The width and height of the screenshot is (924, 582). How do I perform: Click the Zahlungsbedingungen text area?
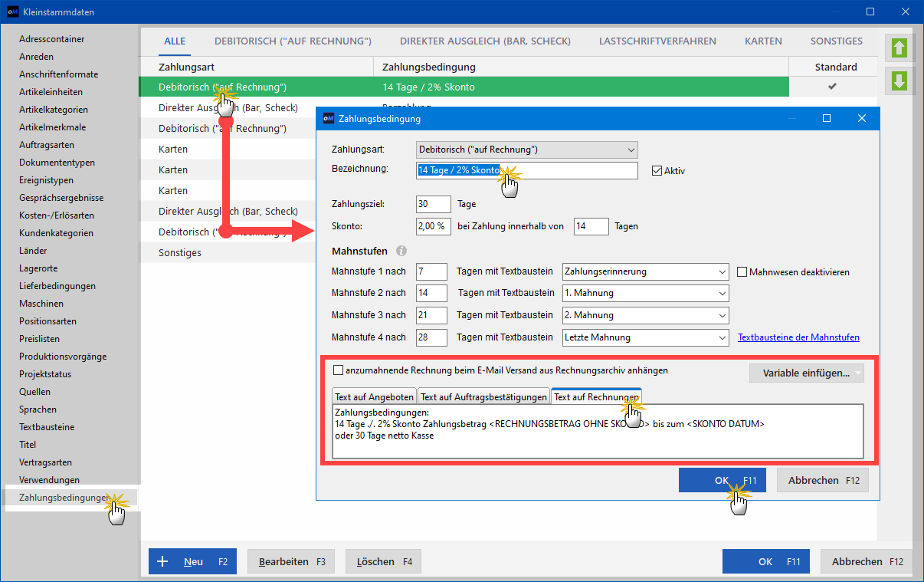click(598, 431)
